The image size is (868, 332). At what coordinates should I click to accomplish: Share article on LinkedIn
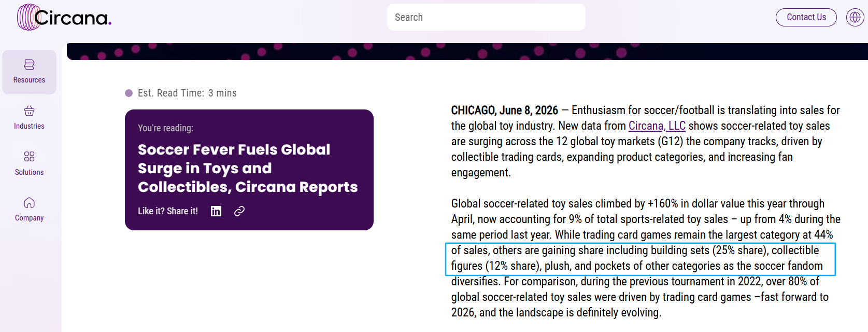[x=216, y=211]
